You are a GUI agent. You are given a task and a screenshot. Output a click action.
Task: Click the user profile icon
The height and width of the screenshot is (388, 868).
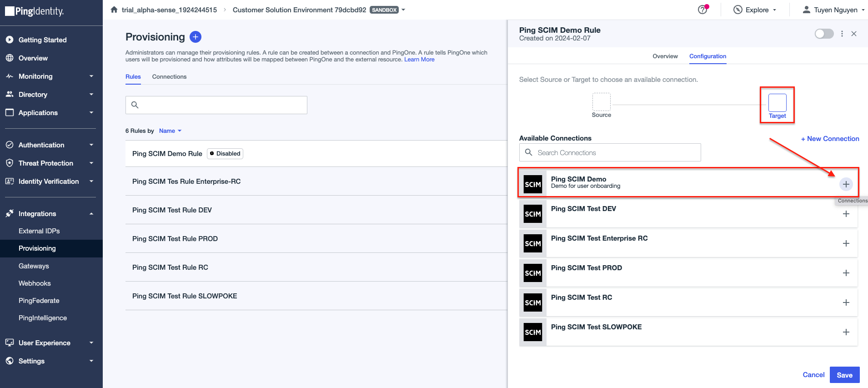(x=806, y=10)
